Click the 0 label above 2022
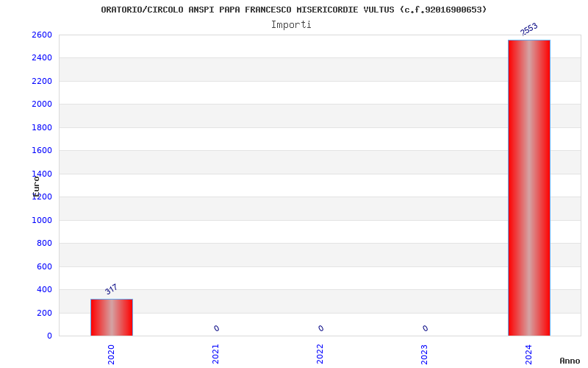This screenshot has width=588, height=368. pos(320,328)
